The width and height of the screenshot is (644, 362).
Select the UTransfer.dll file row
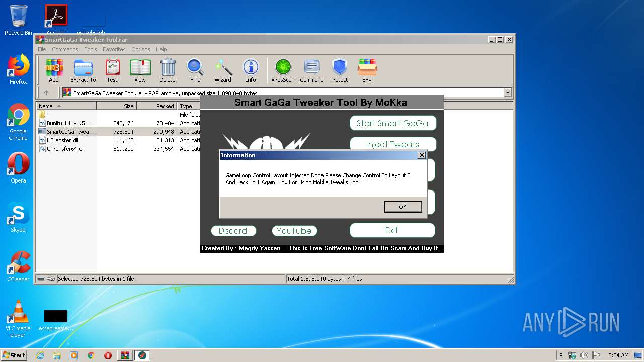pos(118,140)
